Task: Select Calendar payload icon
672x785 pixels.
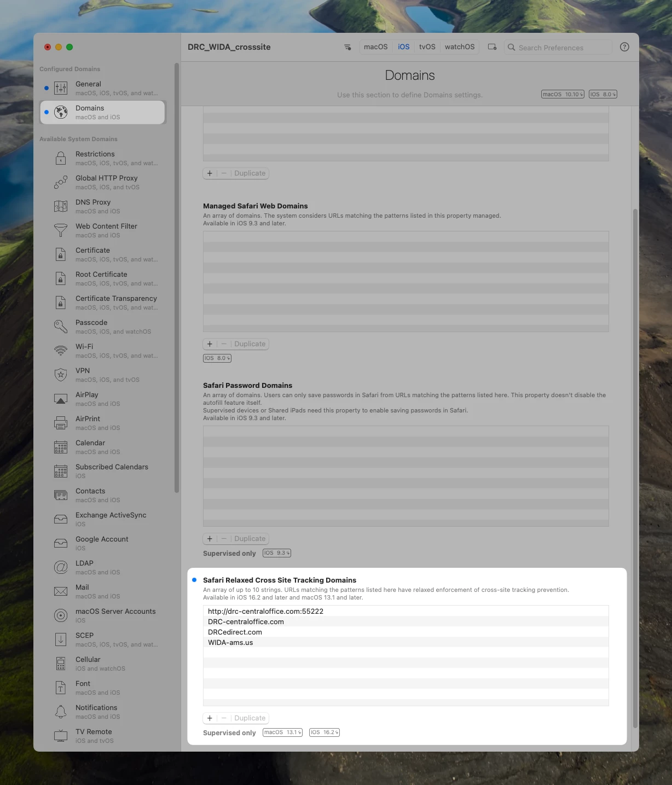Action: coord(61,447)
